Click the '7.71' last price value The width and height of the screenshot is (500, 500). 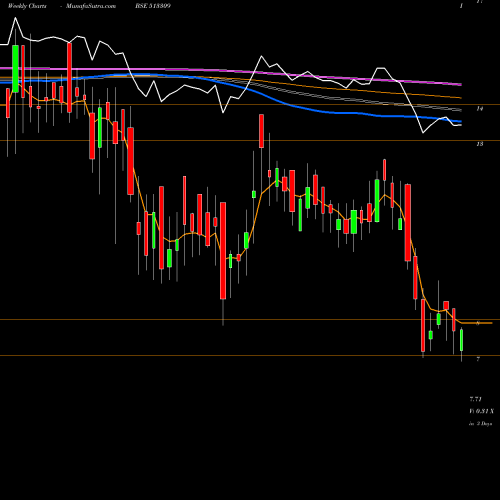[x=476, y=399]
